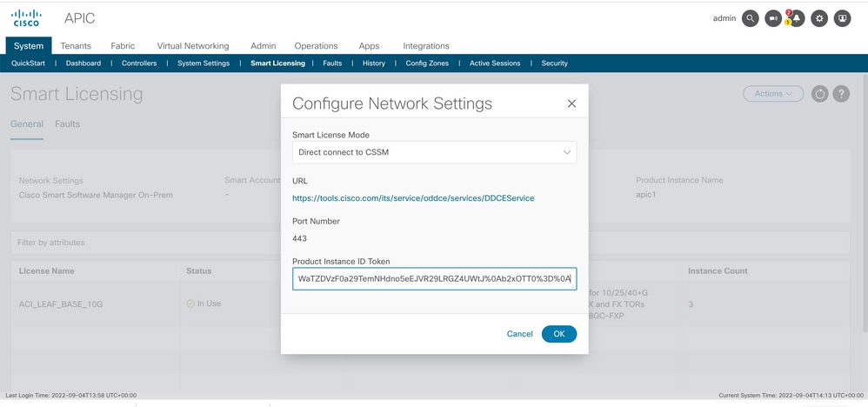This screenshot has height=407, width=868.
Task: Go to Dashboard submenu
Action: tap(83, 63)
